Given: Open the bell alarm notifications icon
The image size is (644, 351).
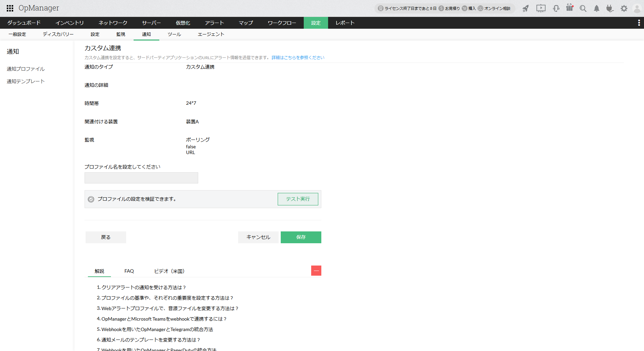Looking at the screenshot, I should 597,8.
